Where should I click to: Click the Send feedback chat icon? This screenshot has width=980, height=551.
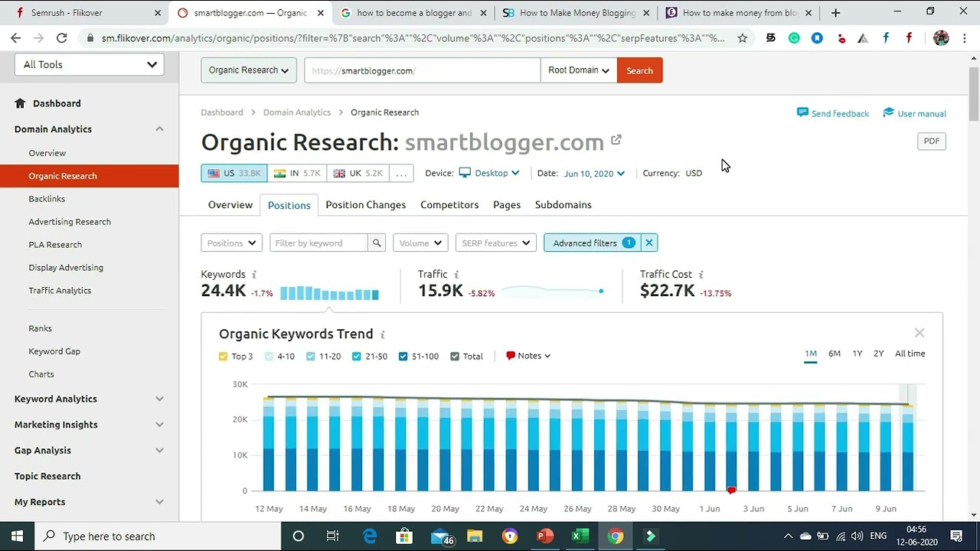pos(802,112)
